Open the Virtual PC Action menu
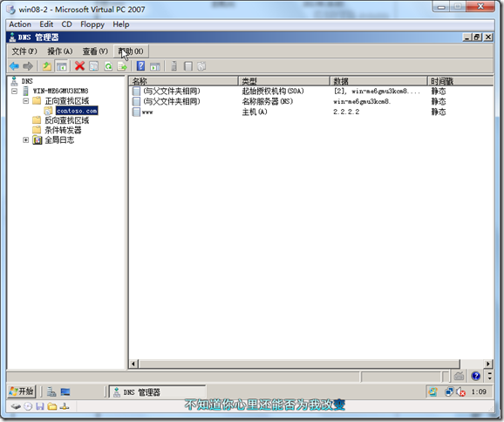Image resolution: width=504 pixels, height=422 pixels. pos(20,24)
